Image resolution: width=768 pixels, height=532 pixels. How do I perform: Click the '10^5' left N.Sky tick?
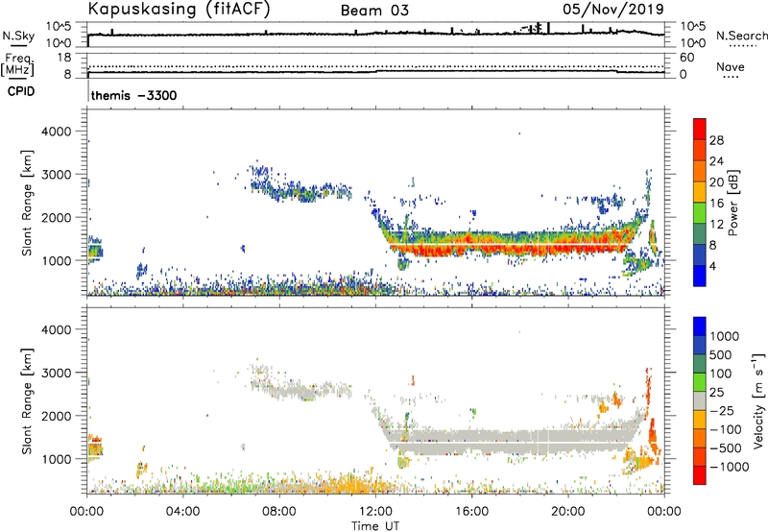(60, 27)
